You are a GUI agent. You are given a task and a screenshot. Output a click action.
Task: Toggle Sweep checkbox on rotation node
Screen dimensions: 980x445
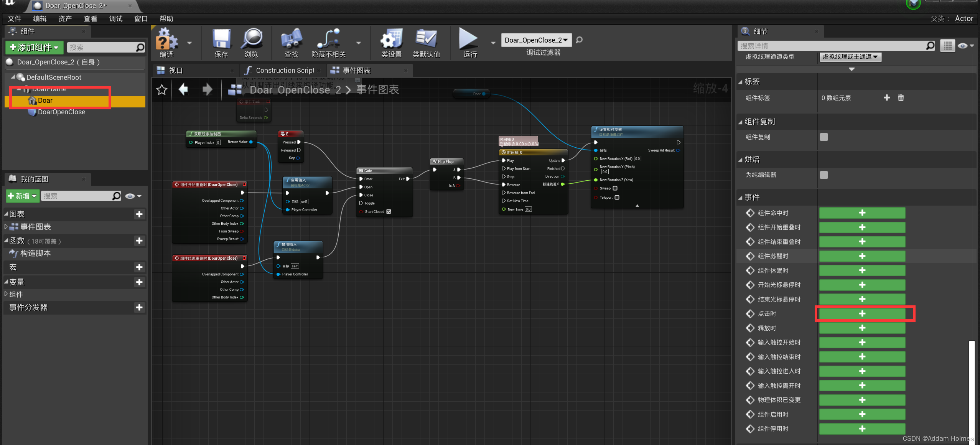tap(615, 188)
